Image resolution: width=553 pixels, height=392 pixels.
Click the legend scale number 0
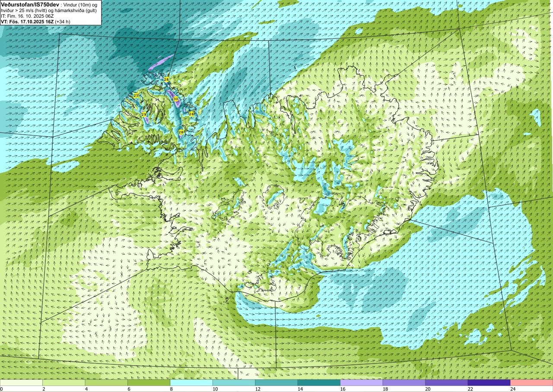coord(1,389)
